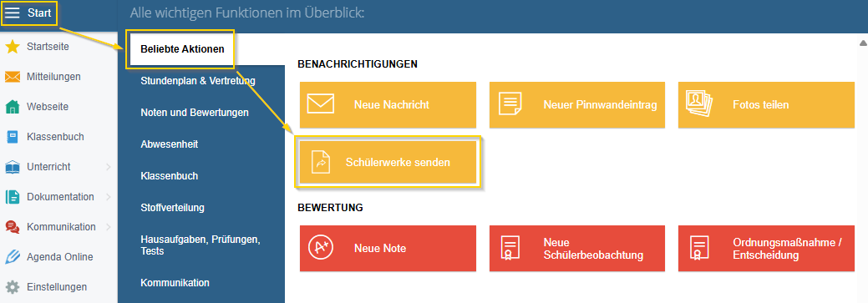
Task: Click the certificate icon on Neue Schülerbeobachtung tile
Action: point(510,248)
